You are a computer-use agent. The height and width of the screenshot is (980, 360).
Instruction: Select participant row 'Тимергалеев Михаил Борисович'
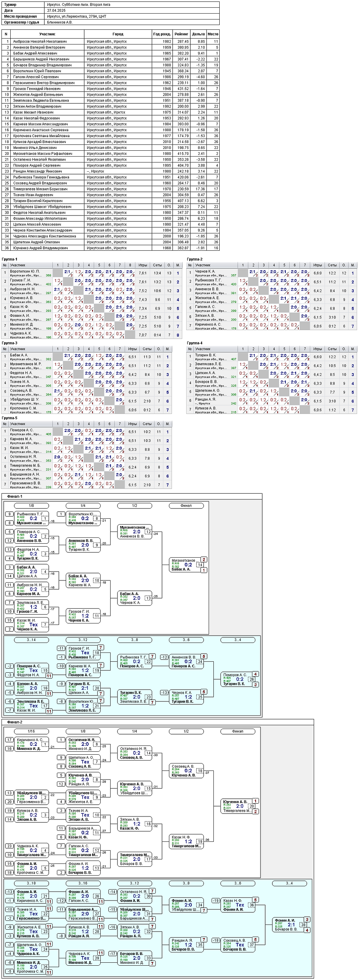[111, 189]
